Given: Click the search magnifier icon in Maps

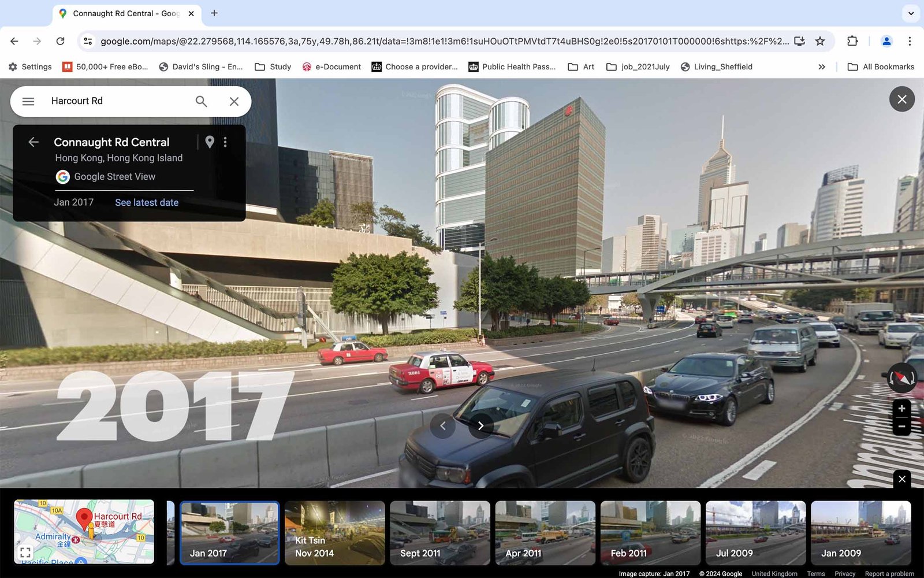Looking at the screenshot, I should (201, 101).
